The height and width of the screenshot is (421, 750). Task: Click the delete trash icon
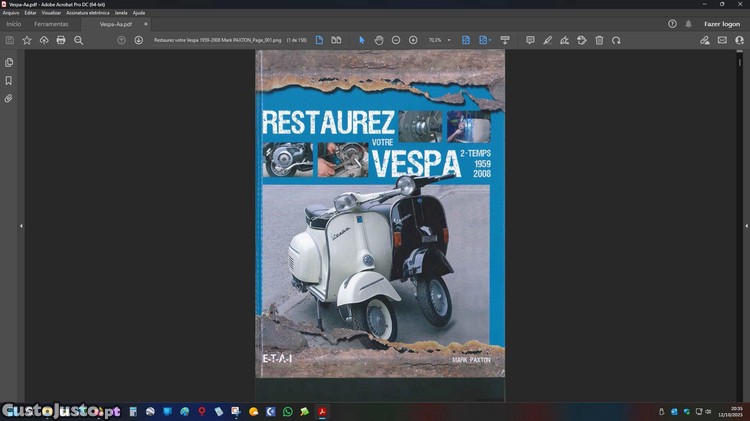pyautogui.click(x=599, y=40)
